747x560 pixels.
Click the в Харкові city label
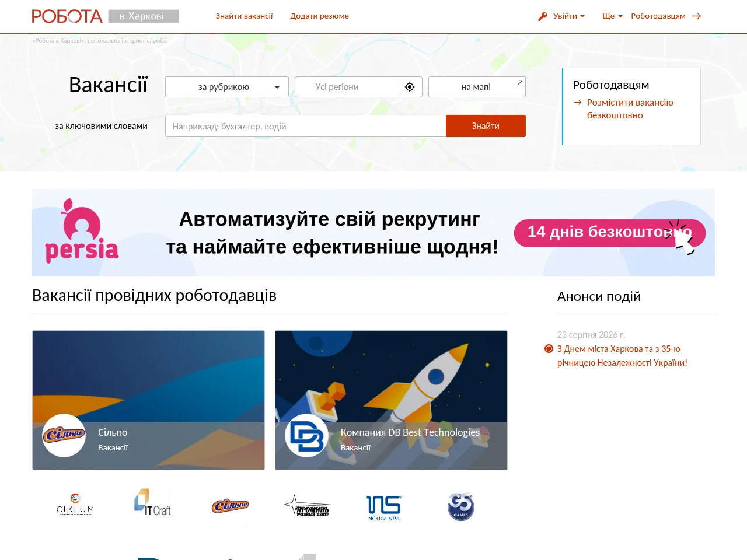click(144, 16)
